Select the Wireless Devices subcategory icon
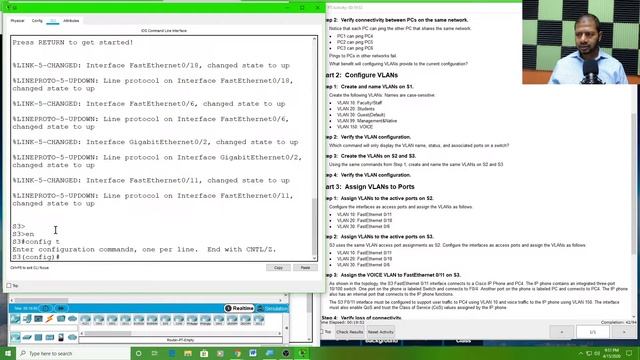 click(x=50, y=337)
